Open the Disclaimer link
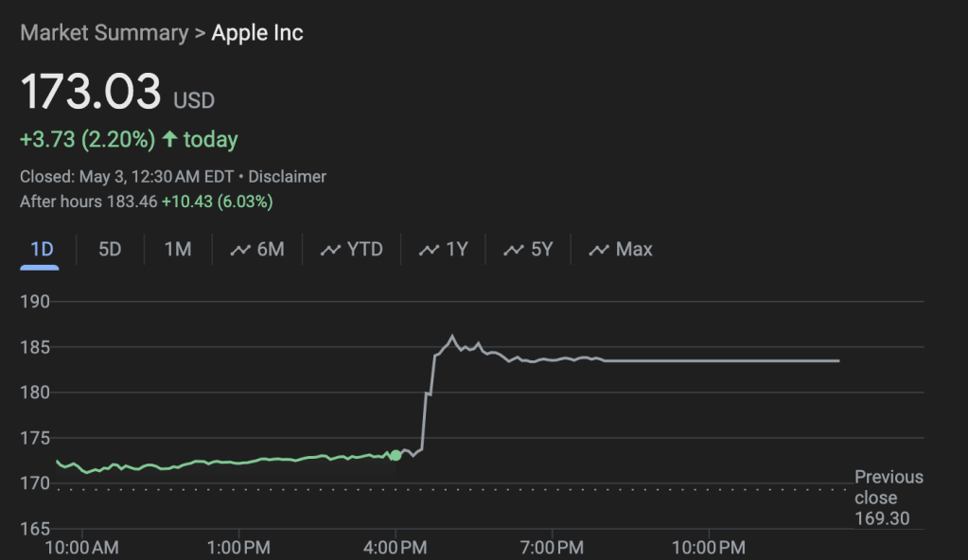The height and width of the screenshot is (560, 968). [288, 177]
